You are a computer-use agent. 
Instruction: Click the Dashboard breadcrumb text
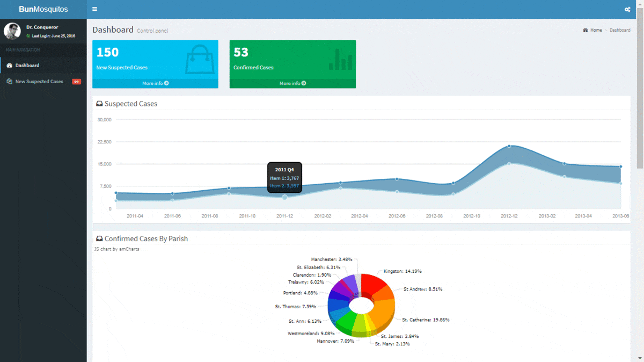pos(620,30)
